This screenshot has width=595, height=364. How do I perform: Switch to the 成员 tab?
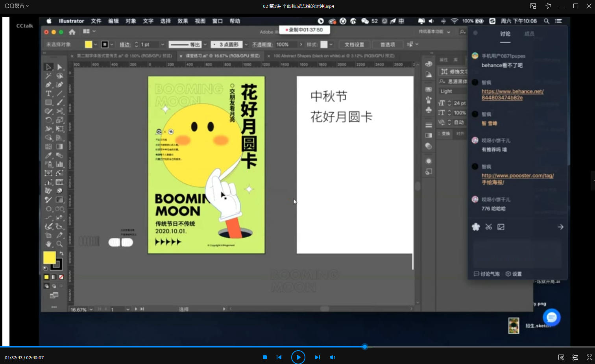coord(529,34)
